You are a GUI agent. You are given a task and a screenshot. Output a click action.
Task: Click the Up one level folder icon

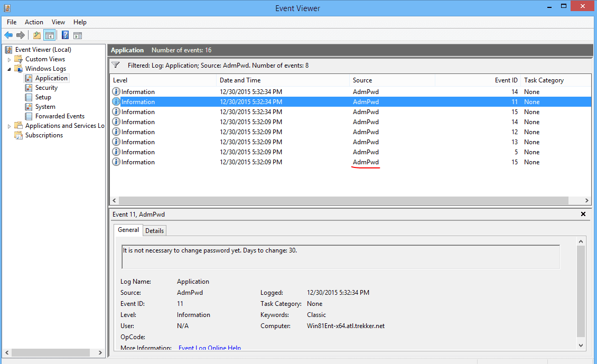pyautogui.click(x=37, y=35)
